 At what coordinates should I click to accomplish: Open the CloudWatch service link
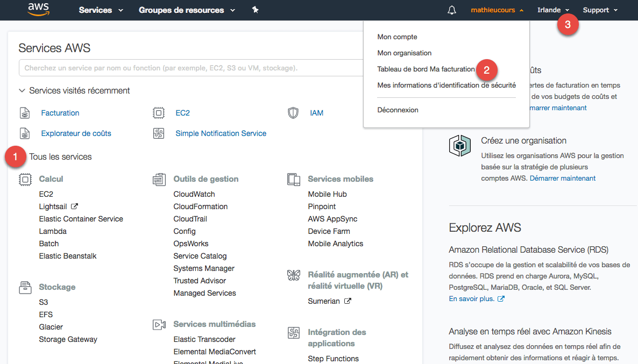tap(194, 194)
